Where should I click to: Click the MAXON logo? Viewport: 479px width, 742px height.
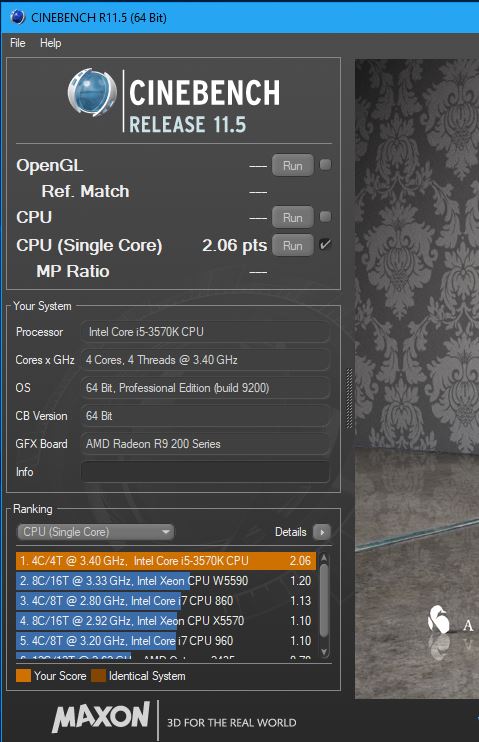click(x=101, y=716)
